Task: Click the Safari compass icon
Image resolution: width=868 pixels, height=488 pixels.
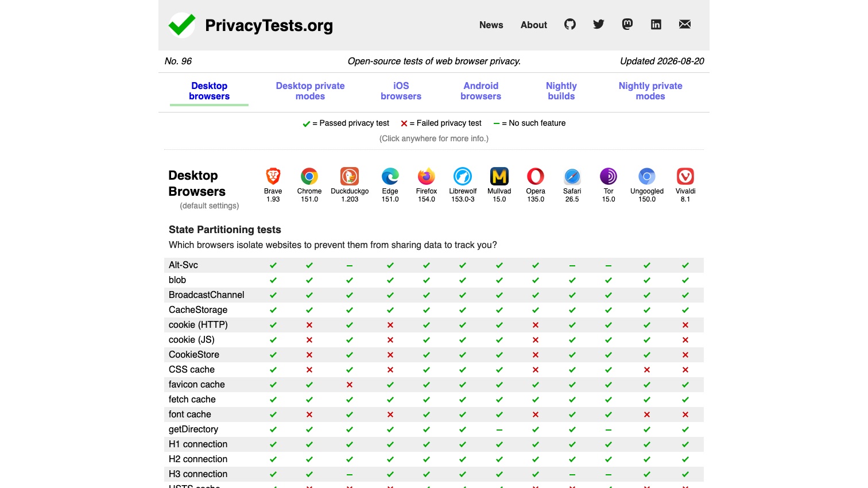Action: (x=572, y=176)
